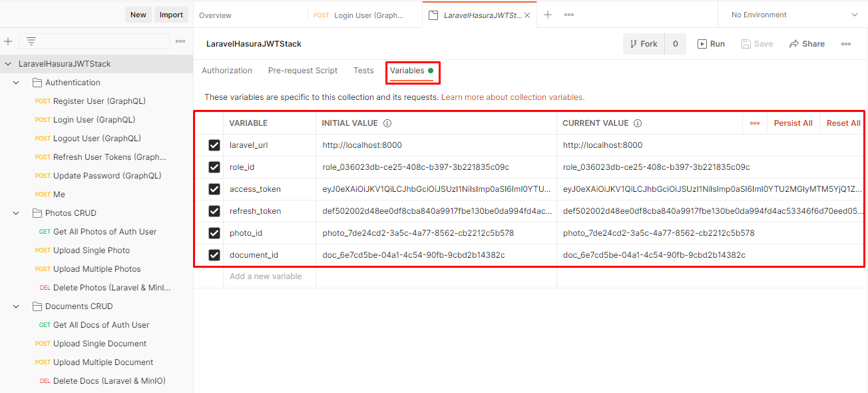Click the Share icon button
The height and width of the screenshot is (393, 868).
tap(807, 44)
